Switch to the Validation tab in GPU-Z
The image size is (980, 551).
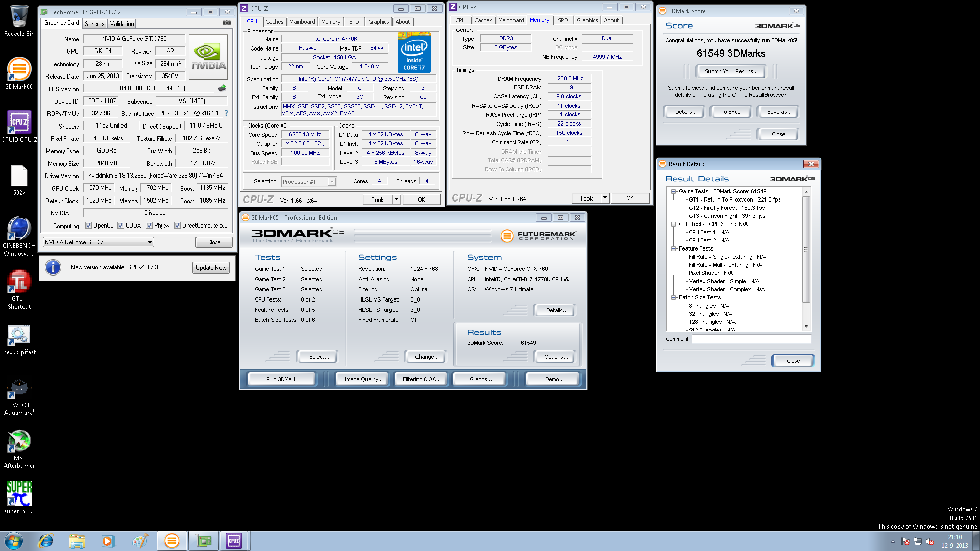(122, 24)
